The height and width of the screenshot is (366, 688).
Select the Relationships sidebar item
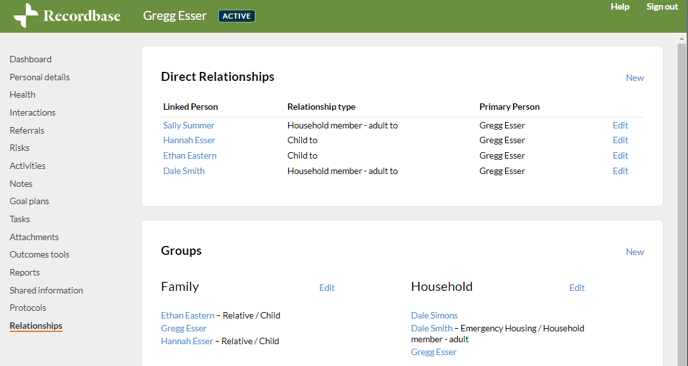click(x=36, y=326)
